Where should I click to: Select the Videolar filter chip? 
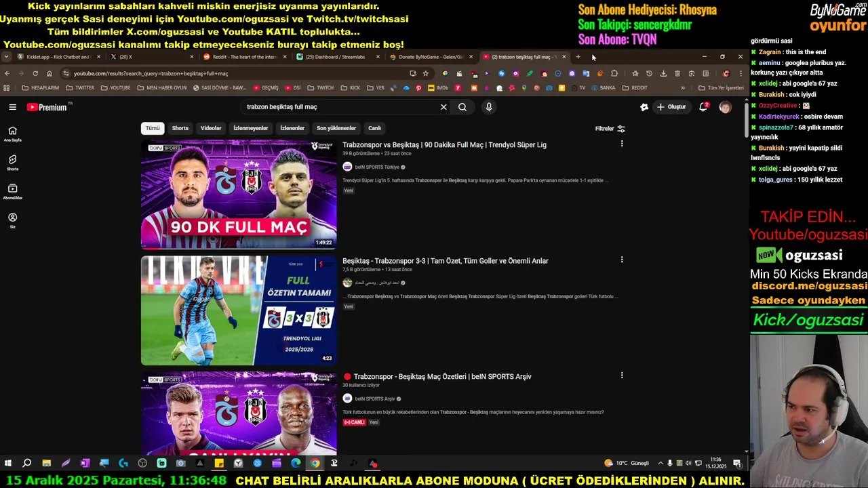(211, 128)
